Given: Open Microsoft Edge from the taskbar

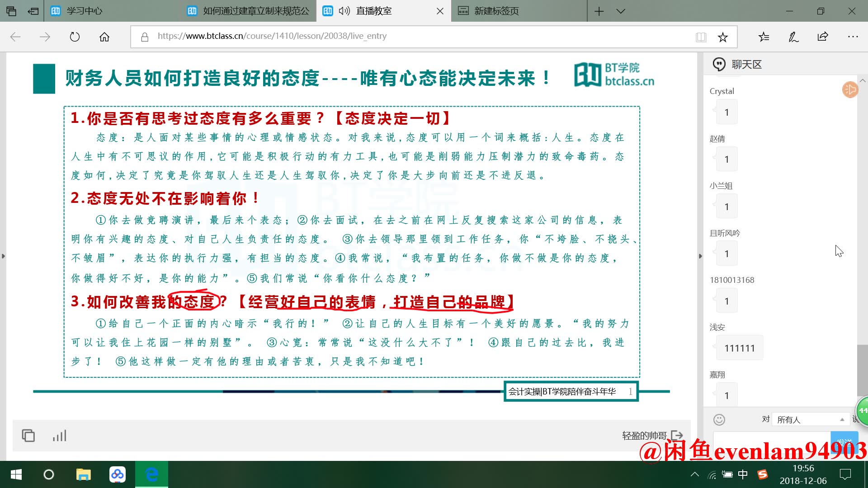Looking at the screenshot, I should (151, 474).
